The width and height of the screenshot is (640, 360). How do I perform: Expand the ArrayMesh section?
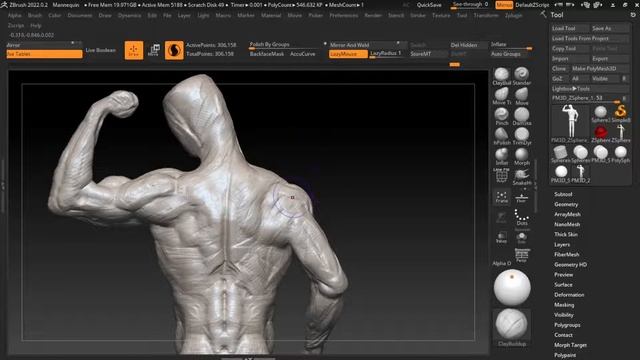[x=567, y=214]
